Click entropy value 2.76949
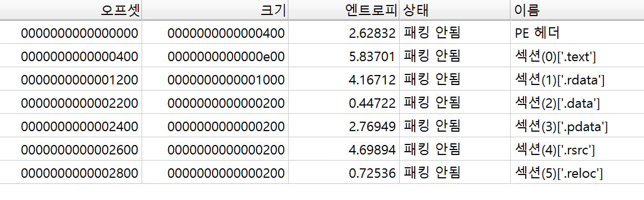The height and width of the screenshot is (200, 644). pos(372,127)
